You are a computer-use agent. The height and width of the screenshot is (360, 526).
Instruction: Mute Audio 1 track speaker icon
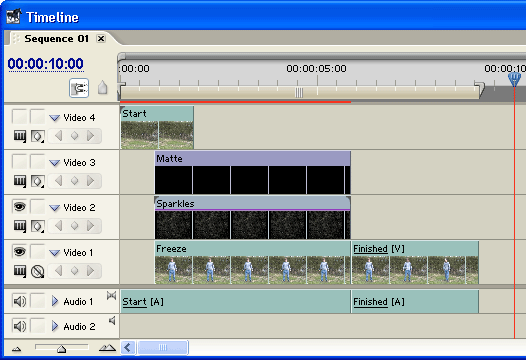(x=19, y=301)
